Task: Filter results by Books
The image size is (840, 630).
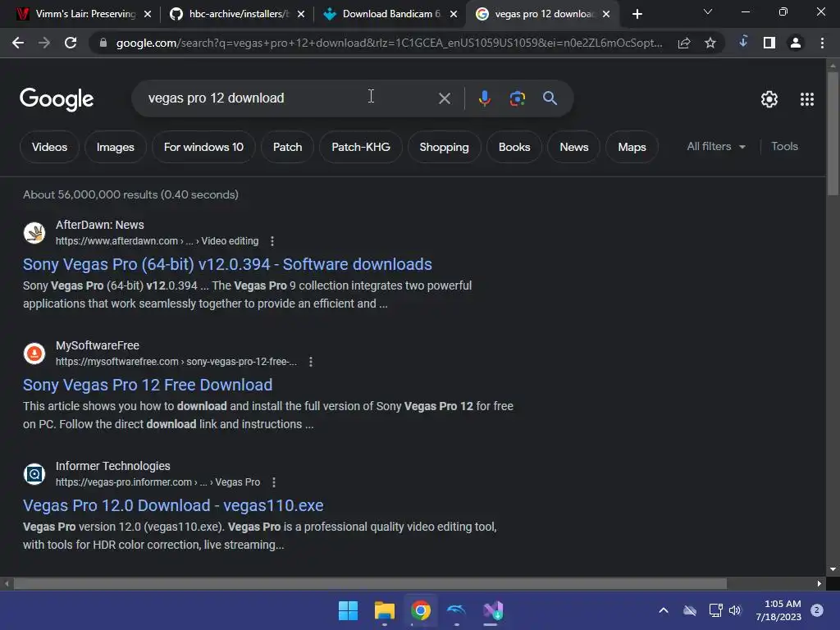Action: (x=514, y=147)
